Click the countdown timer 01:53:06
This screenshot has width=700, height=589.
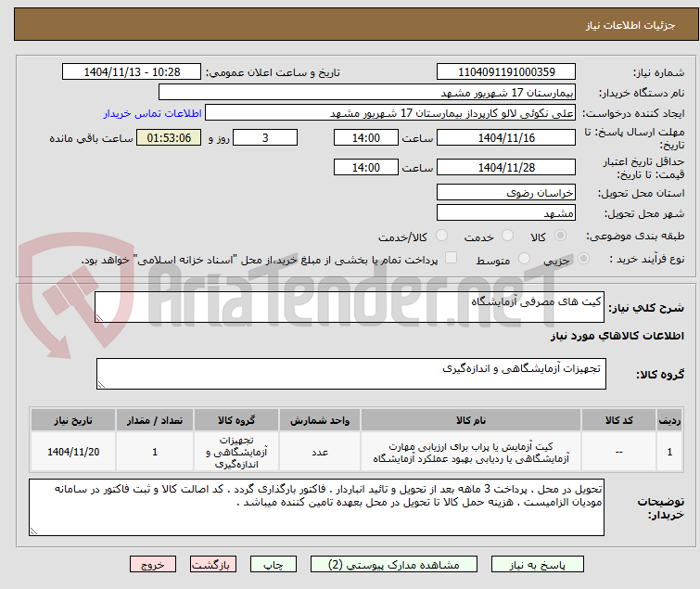[x=169, y=137]
